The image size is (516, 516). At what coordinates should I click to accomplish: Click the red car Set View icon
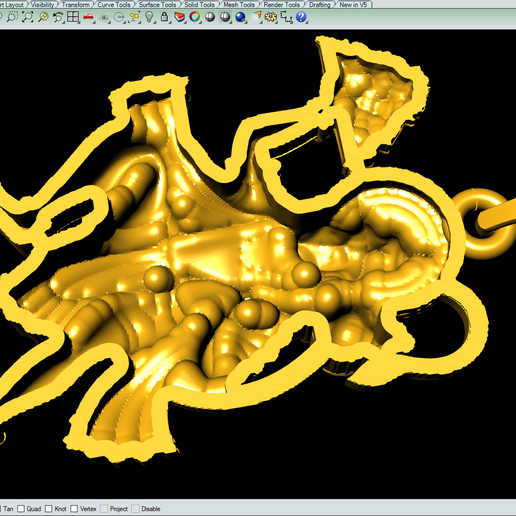[88, 17]
